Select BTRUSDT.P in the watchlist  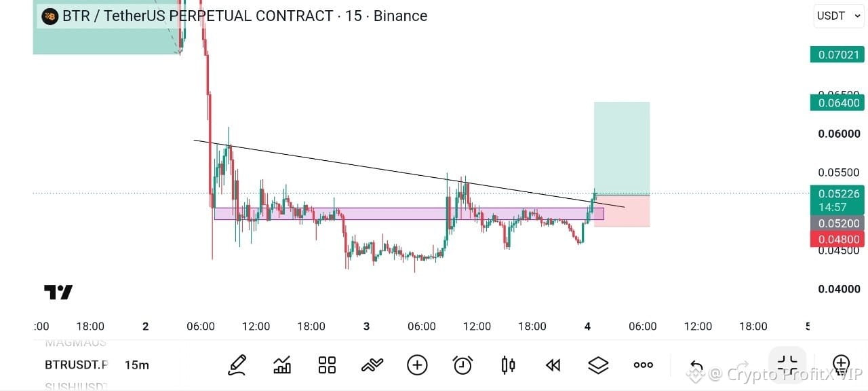(x=76, y=365)
